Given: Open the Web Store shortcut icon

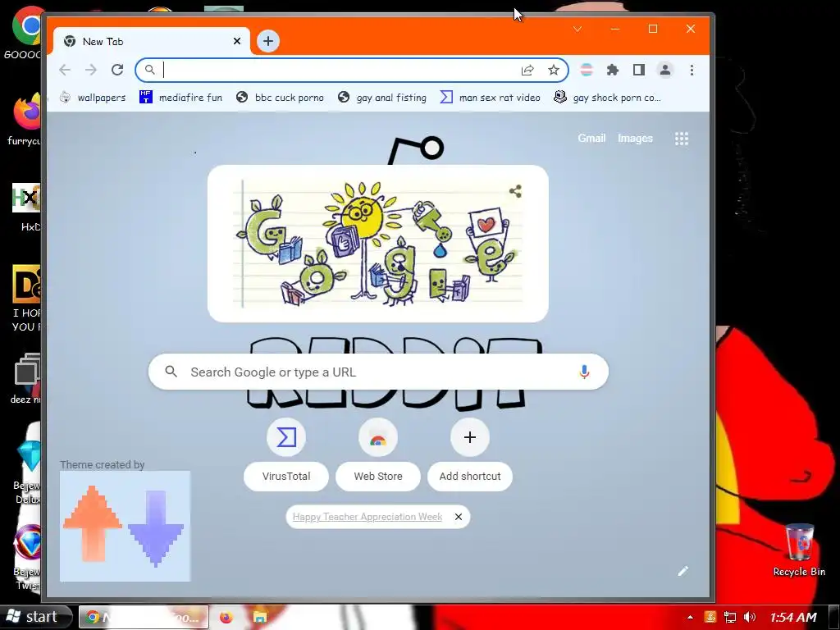Looking at the screenshot, I should point(377,438).
